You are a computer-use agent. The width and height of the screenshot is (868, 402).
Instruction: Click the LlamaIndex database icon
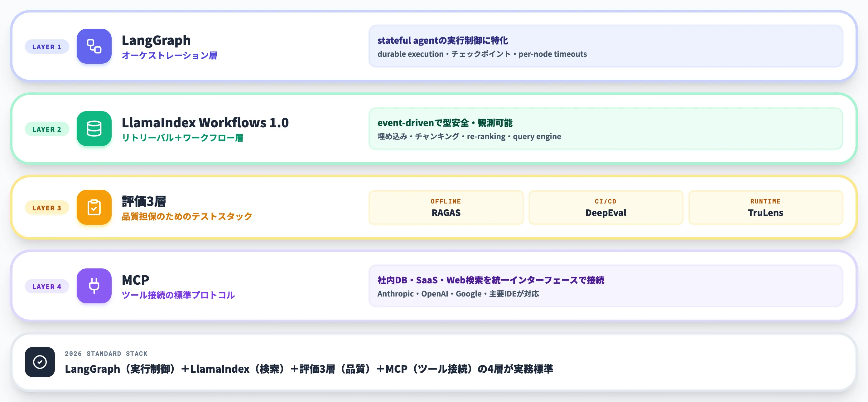point(94,129)
